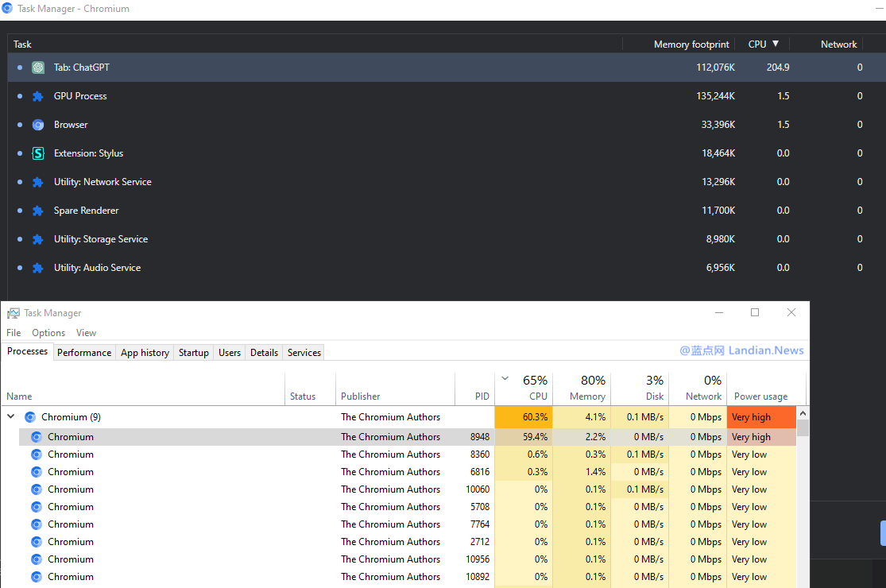Switch to the Services tab
886x588 pixels.
coord(304,353)
